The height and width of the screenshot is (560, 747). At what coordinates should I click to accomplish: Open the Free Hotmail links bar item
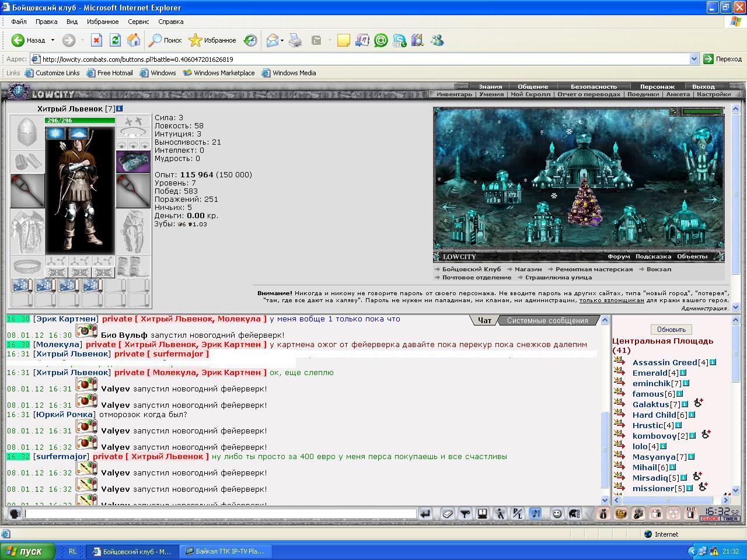(x=110, y=73)
